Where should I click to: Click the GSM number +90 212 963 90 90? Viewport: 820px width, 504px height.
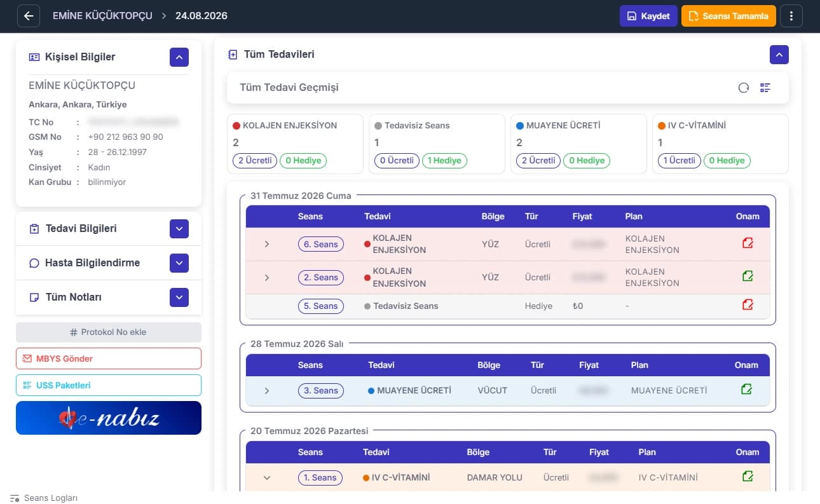[125, 137]
